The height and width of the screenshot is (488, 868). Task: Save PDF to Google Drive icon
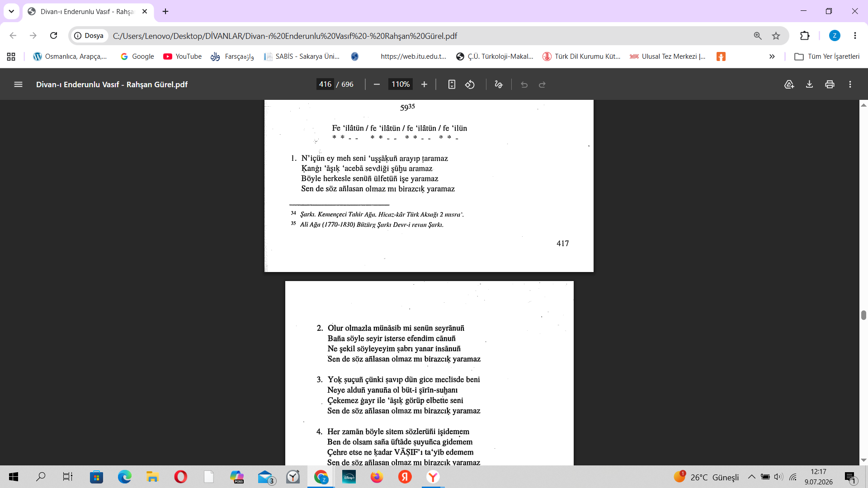pos(789,84)
